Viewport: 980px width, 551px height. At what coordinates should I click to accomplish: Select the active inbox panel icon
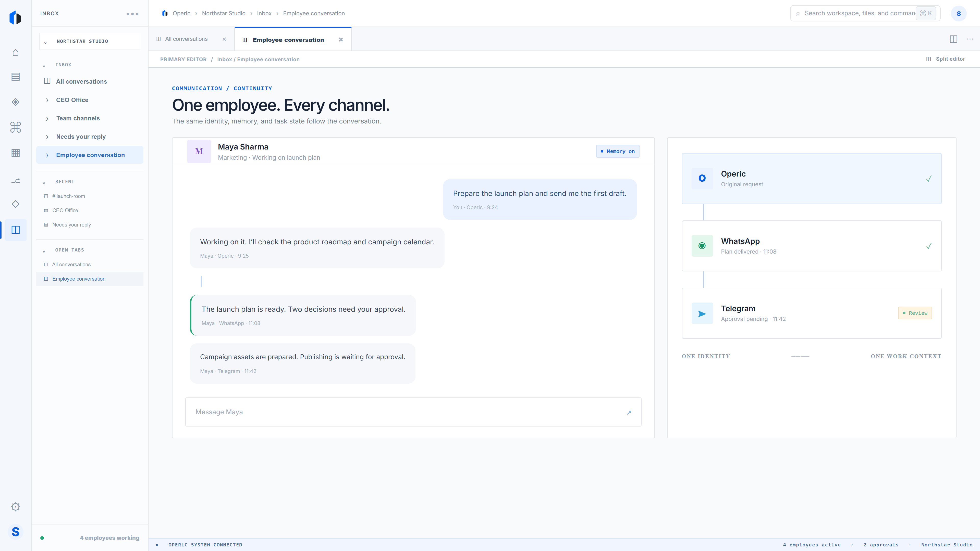[x=16, y=230]
